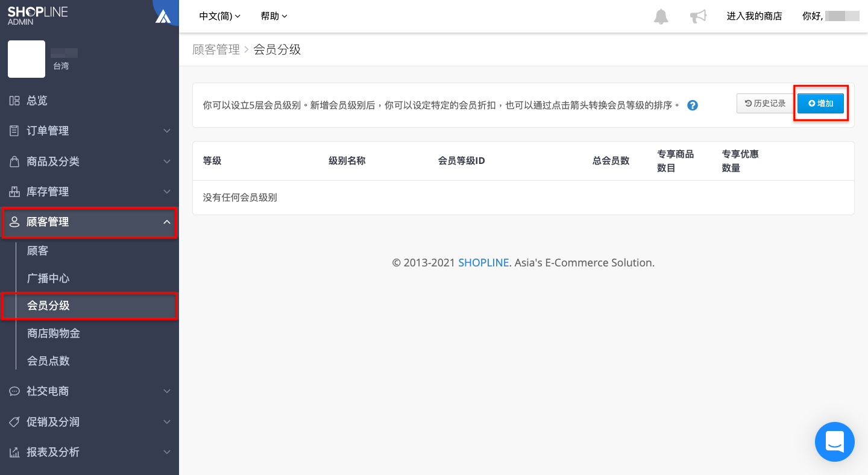868x475 pixels.
Task: Click the 总览 dashboard icon
Action: click(x=14, y=101)
